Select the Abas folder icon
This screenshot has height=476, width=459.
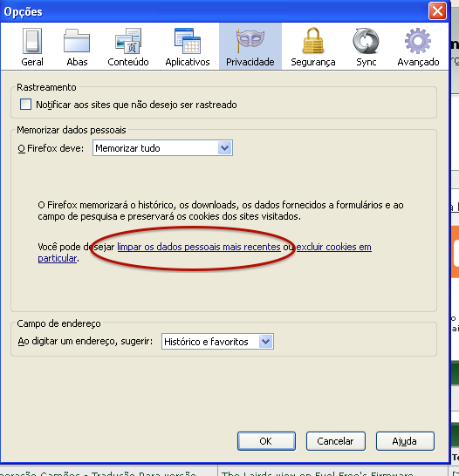click(77, 41)
